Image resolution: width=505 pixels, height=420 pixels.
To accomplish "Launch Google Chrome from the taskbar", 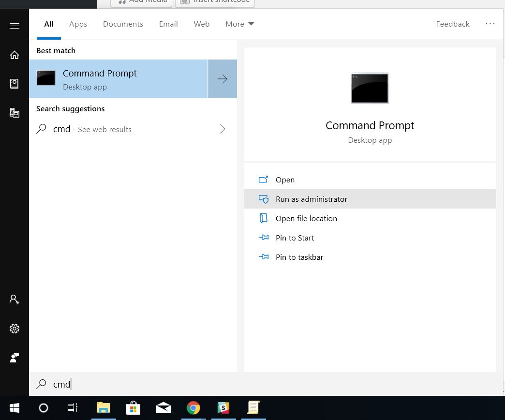I will click(193, 408).
